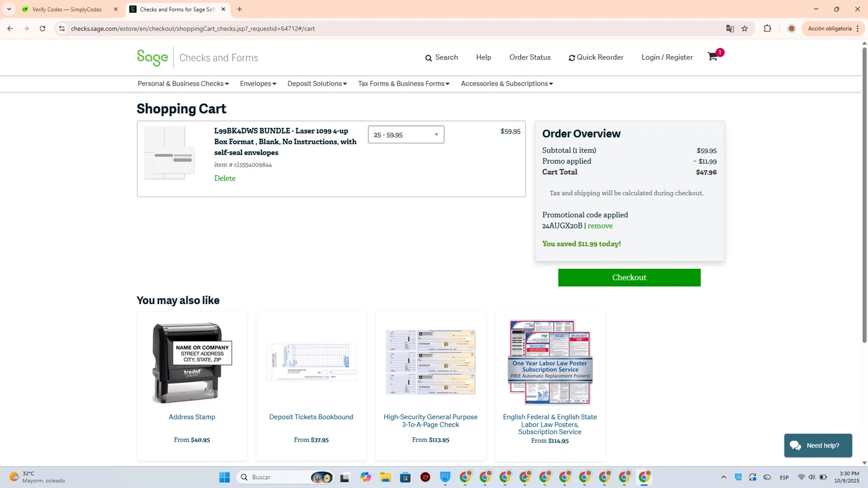Reload the page with the browser refresh button
Screen dimensions: 868x488
click(x=42, y=28)
